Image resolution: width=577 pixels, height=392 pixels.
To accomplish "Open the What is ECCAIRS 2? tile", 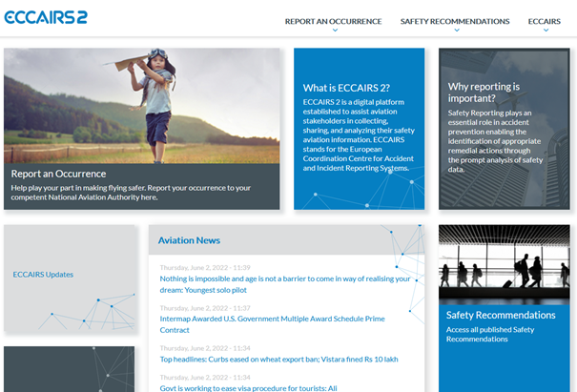I will click(360, 129).
